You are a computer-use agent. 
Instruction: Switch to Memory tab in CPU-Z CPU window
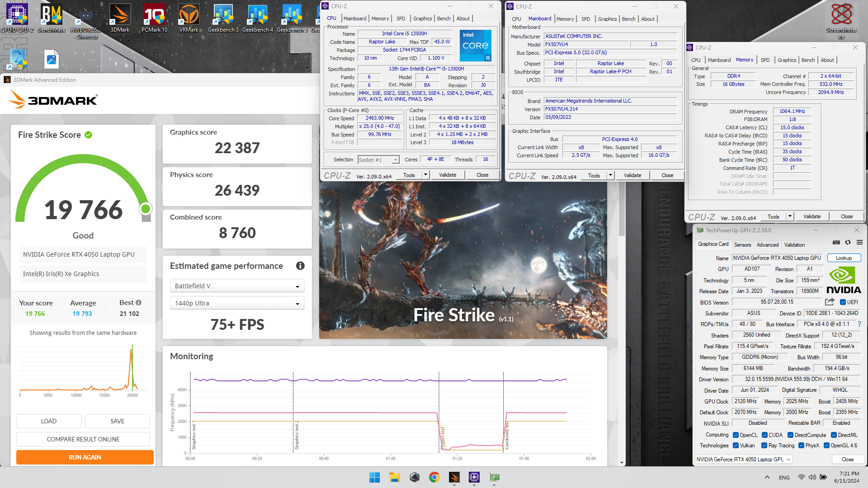point(380,19)
